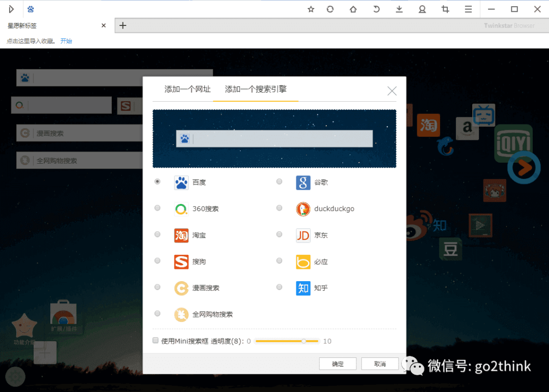549x392 pixels.
Task: Click the preview search box in dialog
Action: point(274,139)
